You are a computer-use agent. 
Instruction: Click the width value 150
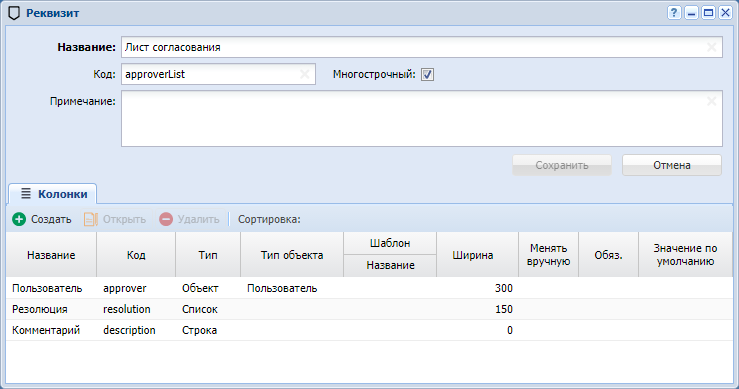tap(504, 309)
